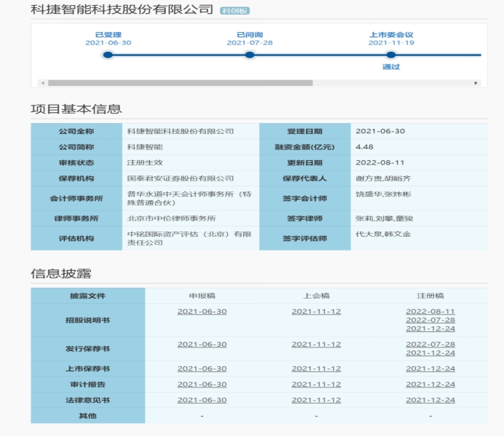Click the 注册稿 column header
Screen dimensions: 504x437
[x=430, y=296]
